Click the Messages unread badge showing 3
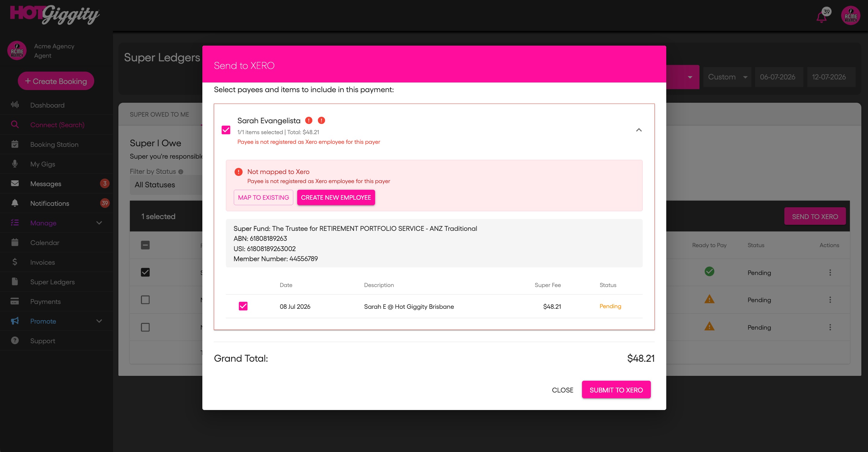Image resolution: width=868 pixels, height=452 pixels. (x=105, y=183)
